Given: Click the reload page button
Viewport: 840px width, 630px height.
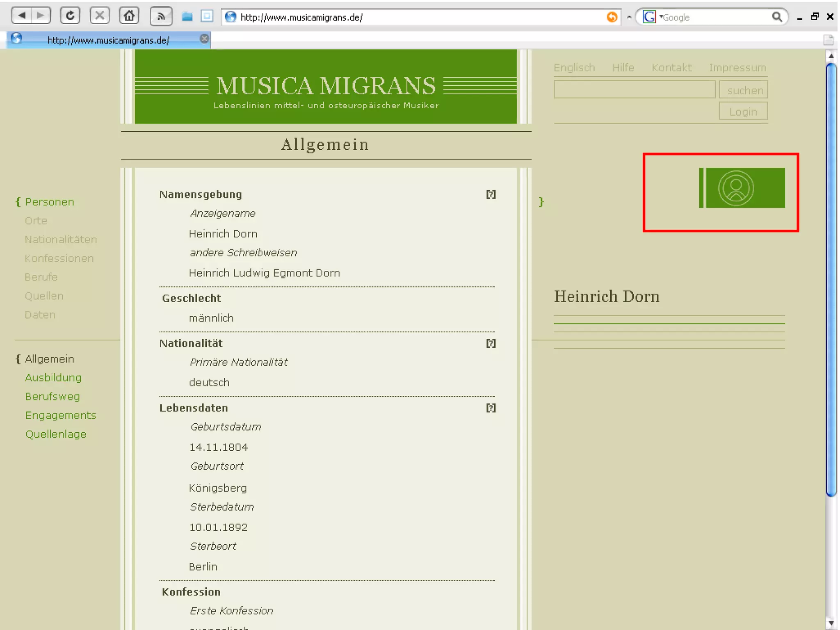Looking at the screenshot, I should click(x=70, y=16).
